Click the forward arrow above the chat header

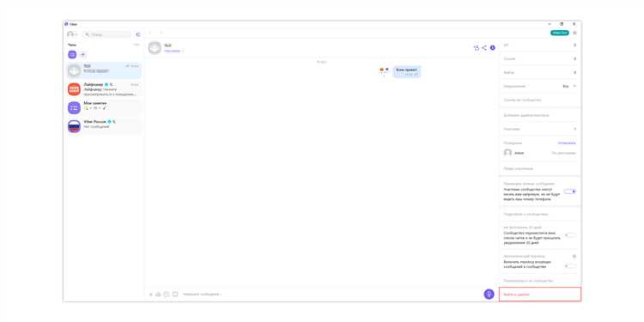tap(161, 33)
